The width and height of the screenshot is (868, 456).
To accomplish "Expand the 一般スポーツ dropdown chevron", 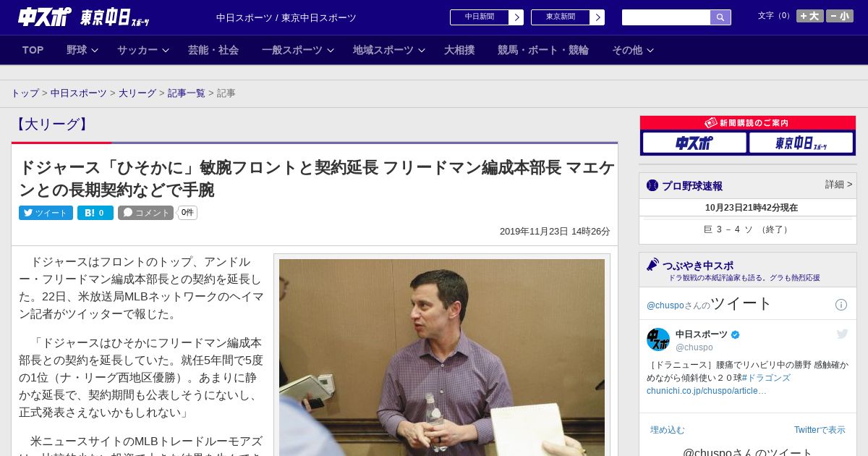I will pyautogui.click(x=331, y=51).
